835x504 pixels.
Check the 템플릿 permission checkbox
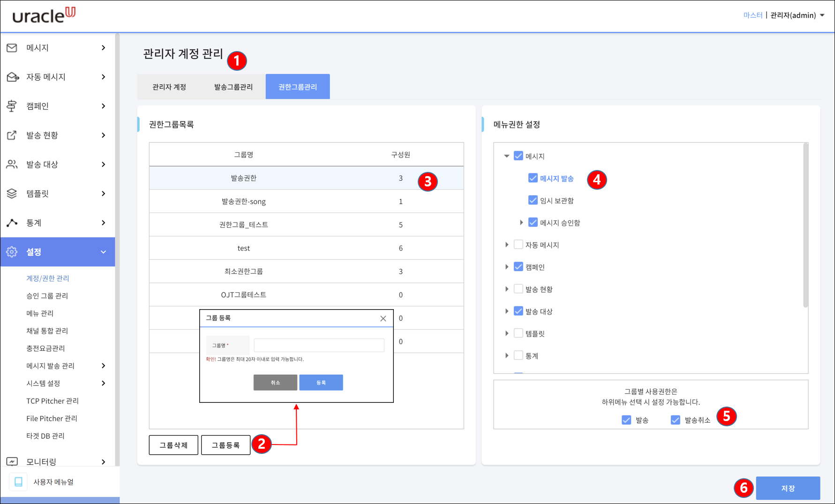pyautogui.click(x=519, y=334)
